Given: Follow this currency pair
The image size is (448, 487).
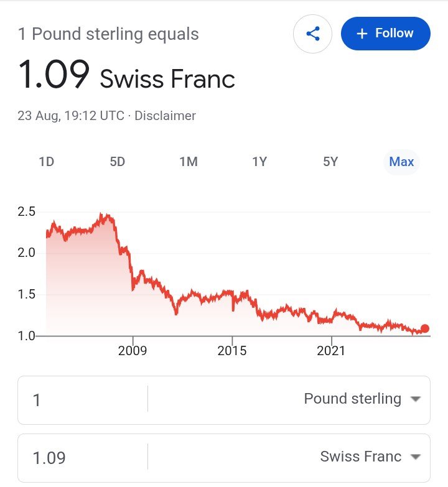Looking at the screenshot, I should (x=386, y=33).
